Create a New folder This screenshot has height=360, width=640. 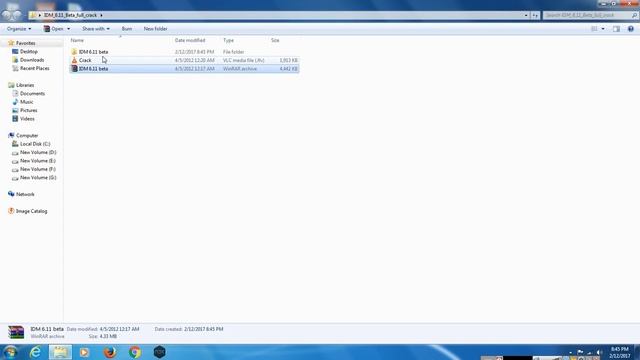[x=155, y=29]
